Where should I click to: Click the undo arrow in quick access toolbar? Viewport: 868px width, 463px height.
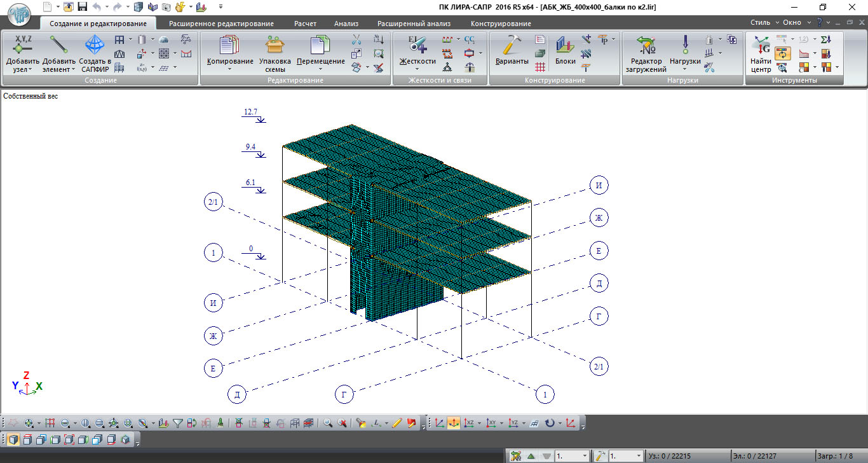click(97, 7)
